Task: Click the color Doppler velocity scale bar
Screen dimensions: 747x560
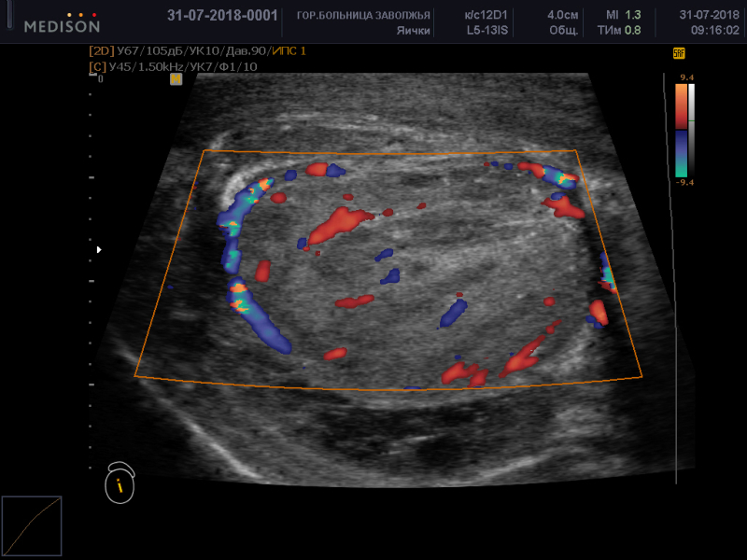Action: (x=682, y=130)
